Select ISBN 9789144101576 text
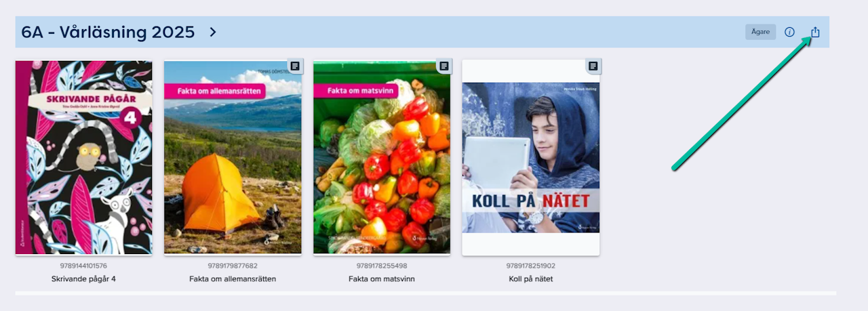The height and width of the screenshot is (311, 868). (84, 266)
